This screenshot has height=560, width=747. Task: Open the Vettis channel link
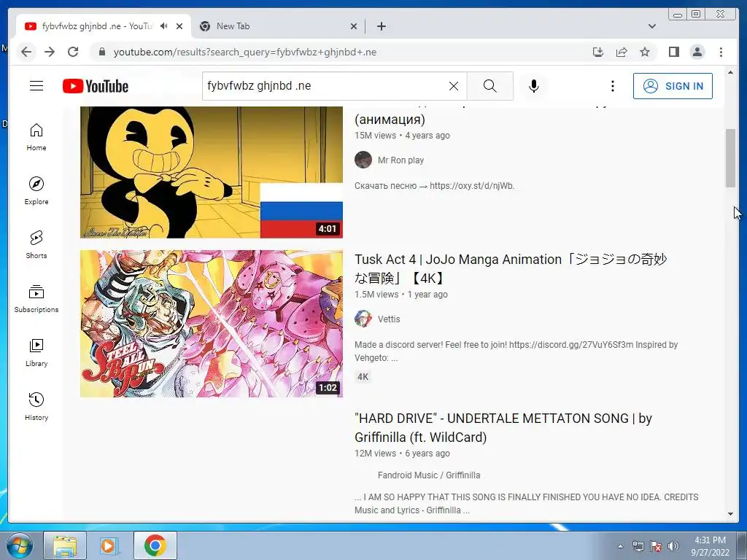pos(389,319)
